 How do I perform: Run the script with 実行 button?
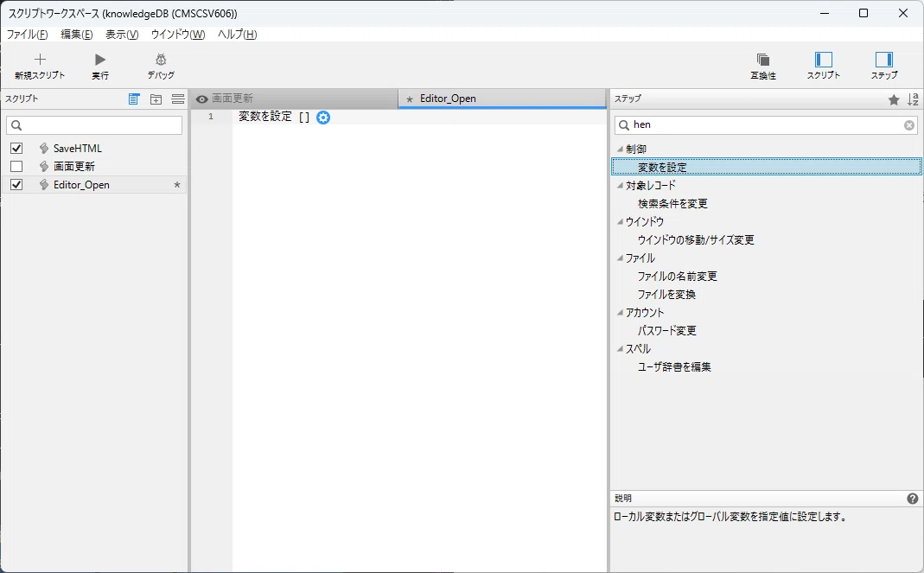tap(100, 66)
